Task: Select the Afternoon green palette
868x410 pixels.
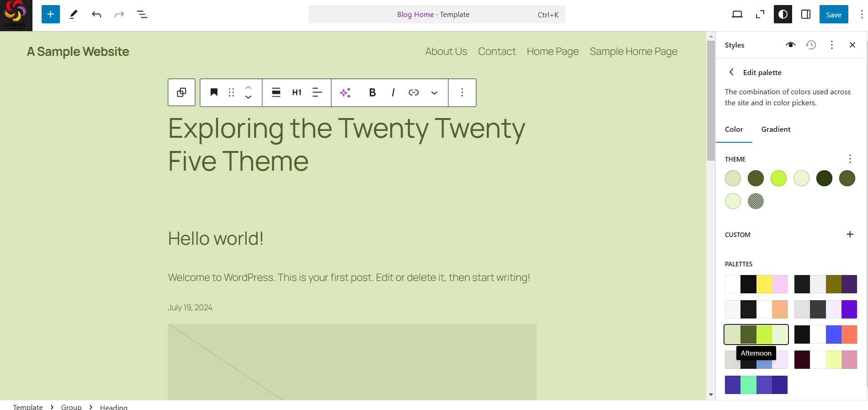Action: pyautogui.click(x=756, y=334)
